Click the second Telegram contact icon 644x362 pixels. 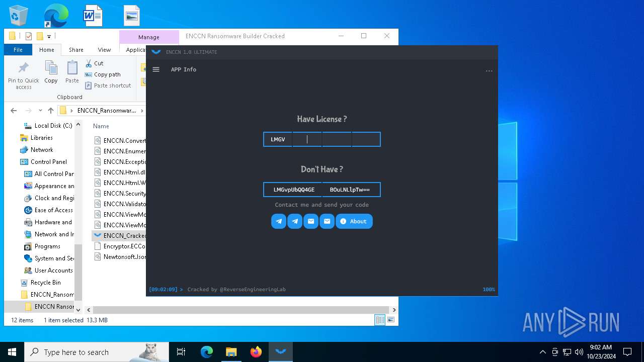295,221
